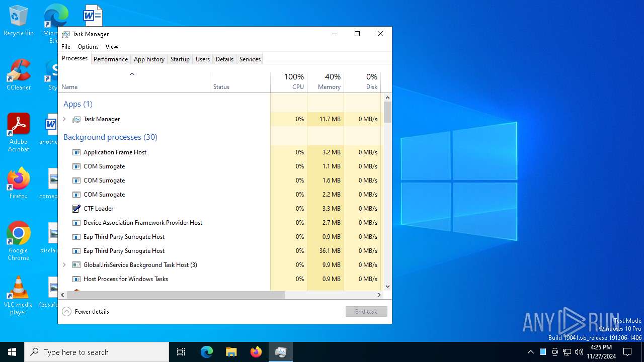Image resolution: width=644 pixels, height=362 pixels.
Task: Open the Options menu
Action: pyautogui.click(x=88, y=47)
